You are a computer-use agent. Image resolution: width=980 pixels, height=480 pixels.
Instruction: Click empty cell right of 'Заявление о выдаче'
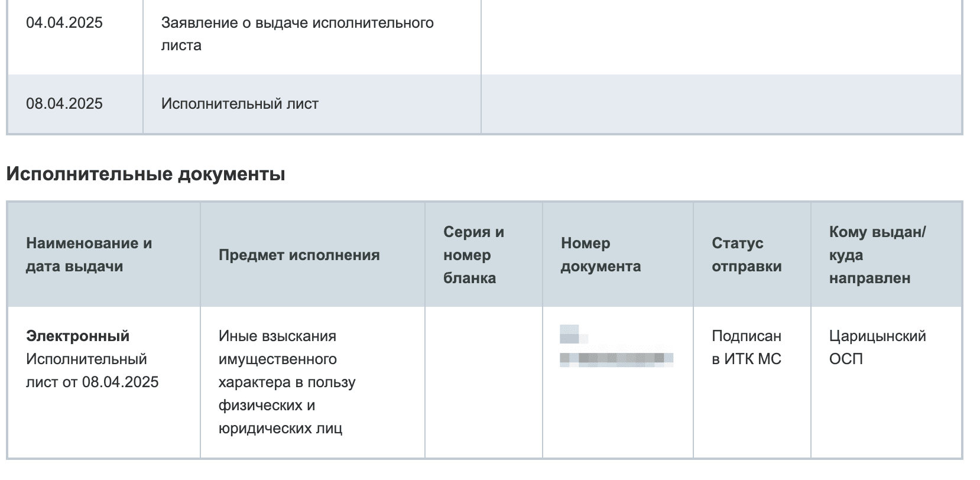click(721, 34)
